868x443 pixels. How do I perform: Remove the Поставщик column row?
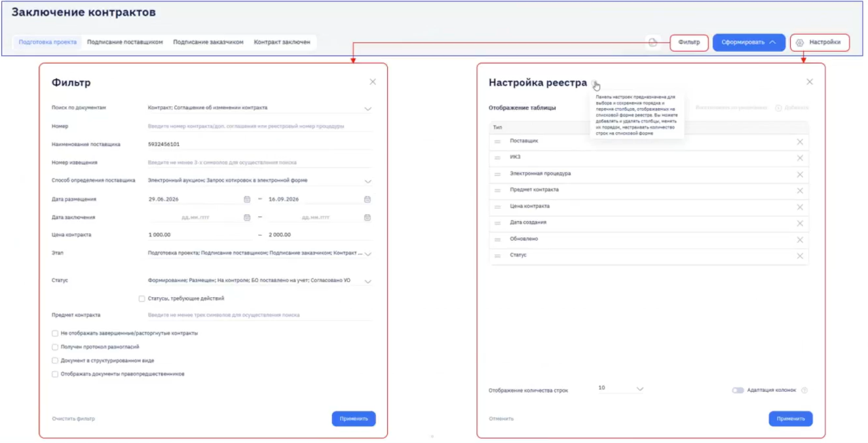tap(800, 142)
